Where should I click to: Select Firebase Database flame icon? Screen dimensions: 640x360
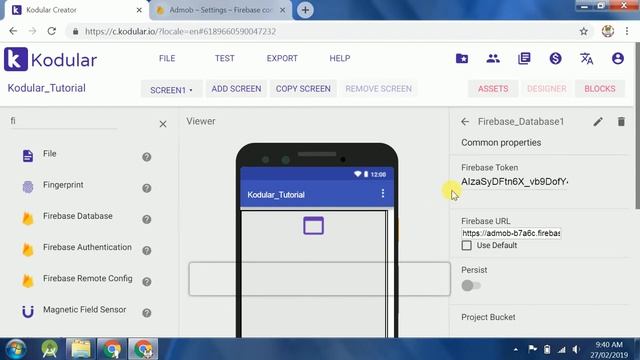point(28,218)
